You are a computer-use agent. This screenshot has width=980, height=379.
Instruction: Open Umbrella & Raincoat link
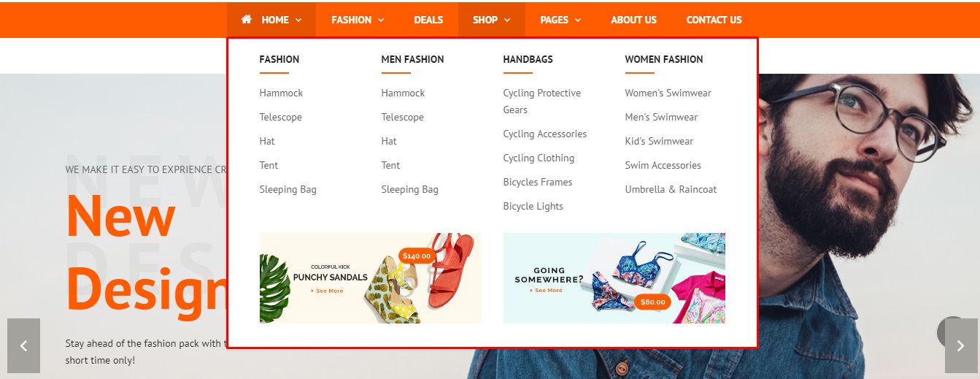click(671, 189)
